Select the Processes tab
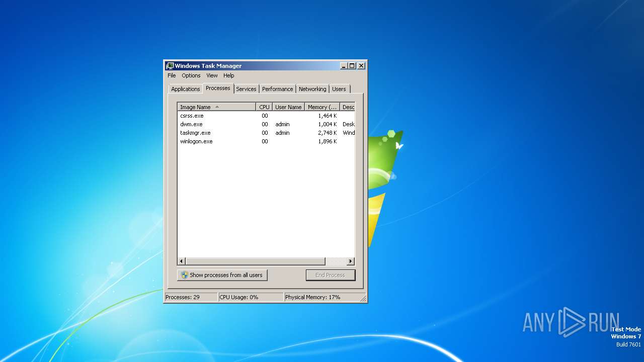 (x=218, y=88)
